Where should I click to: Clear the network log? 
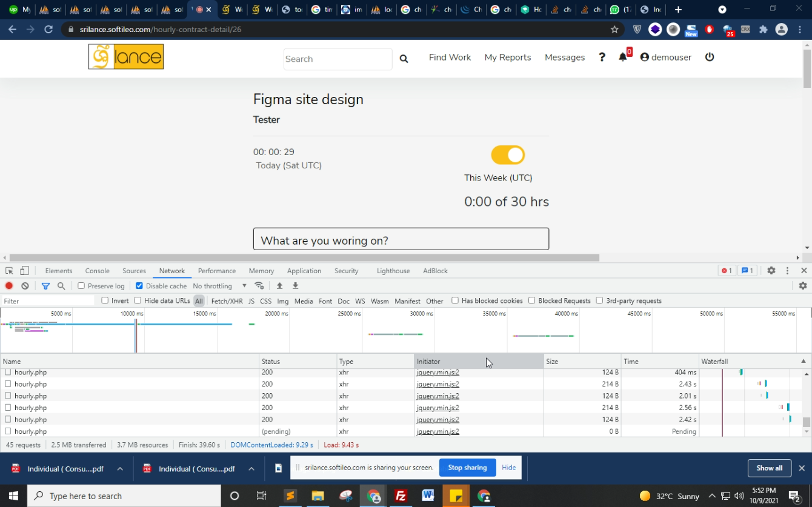coord(25,286)
